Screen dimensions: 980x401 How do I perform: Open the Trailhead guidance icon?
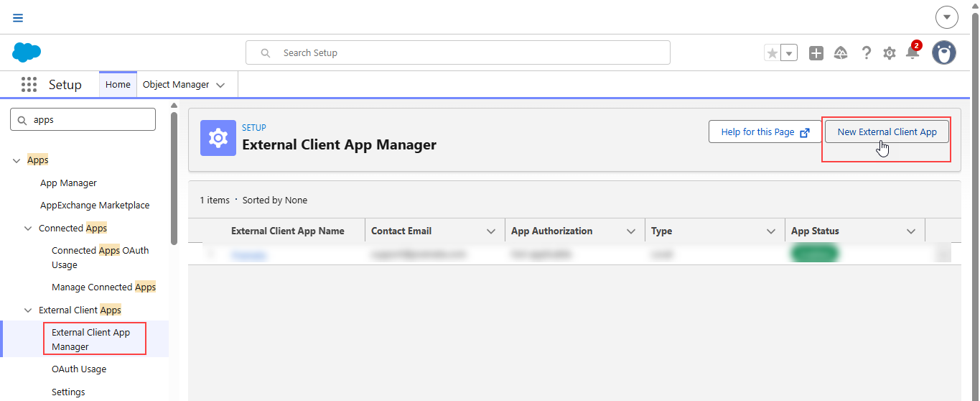(x=841, y=53)
